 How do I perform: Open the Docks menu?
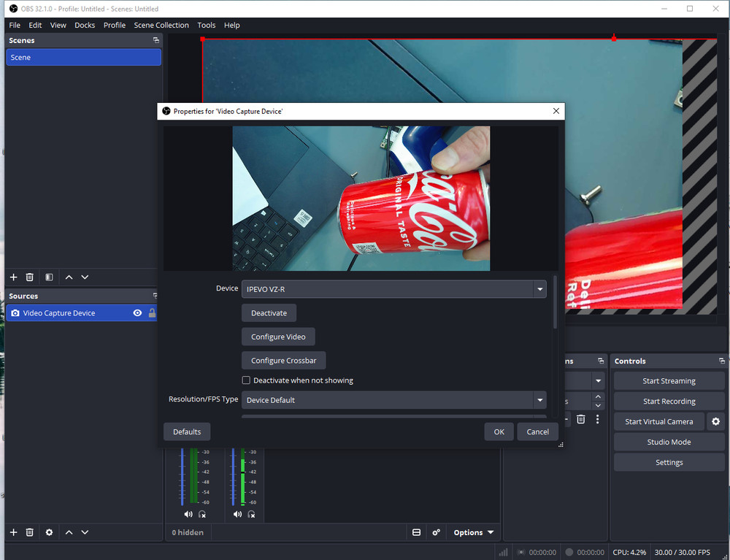coord(85,25)
